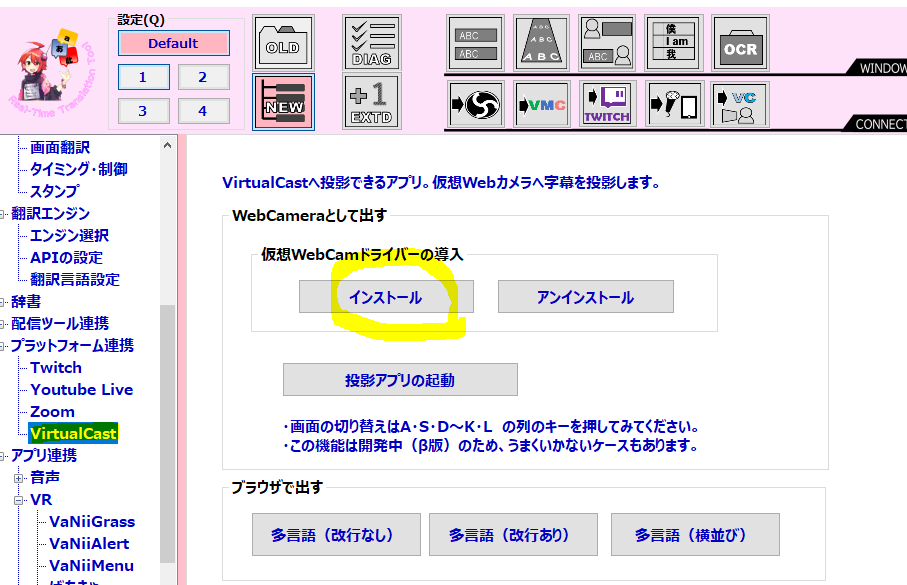This screenshot has height=585, width=907.
Task: Click the 多言語（改行あり） button
Action: click(x=513, y=535)
